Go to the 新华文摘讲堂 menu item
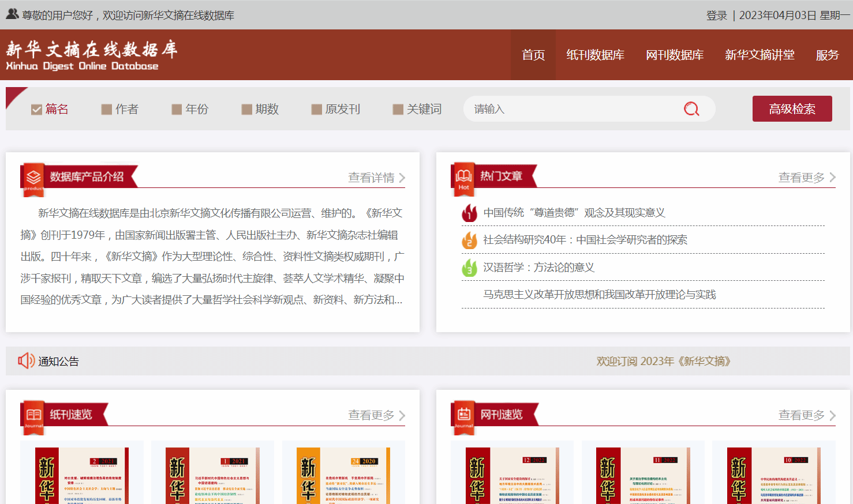The width and height of the screenshot is (853, 504). [760, 55]
